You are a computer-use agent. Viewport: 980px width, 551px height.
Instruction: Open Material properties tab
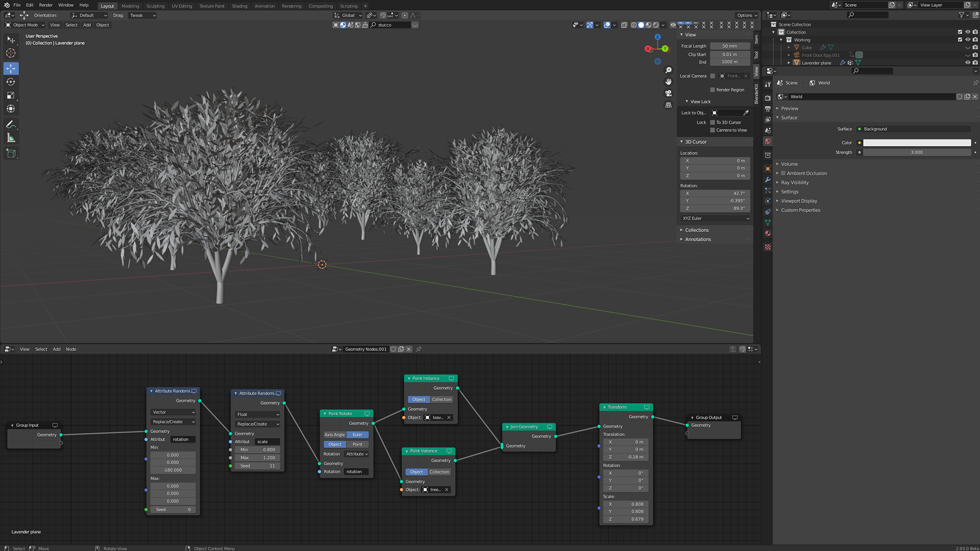pyautogui.click(x=768, y=233)
